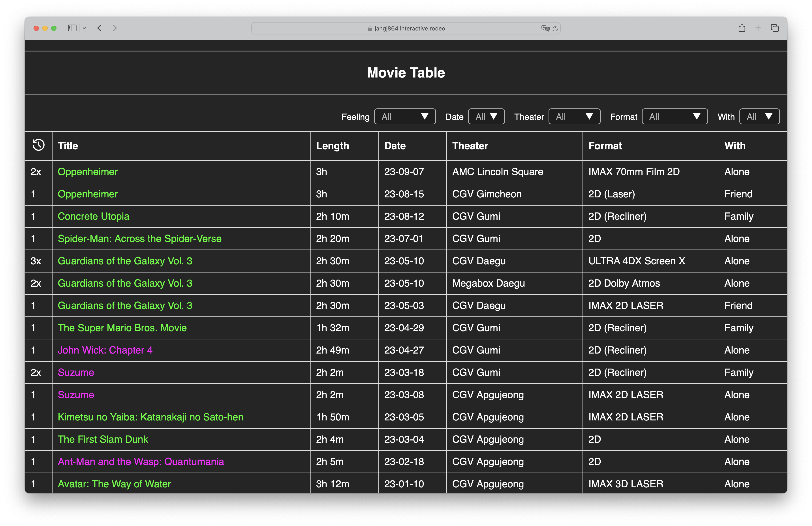The width and height of the screenshot is (812, 526).
Task: Show tab overview icon
Action: pyautogui.click(x=774, y=28)
